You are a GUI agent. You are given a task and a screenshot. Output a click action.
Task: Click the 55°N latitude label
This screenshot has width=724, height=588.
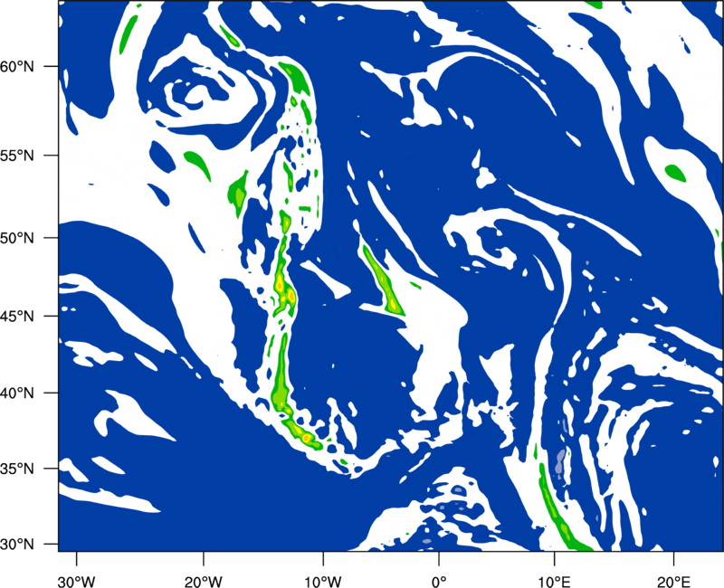tap(17, 155)
